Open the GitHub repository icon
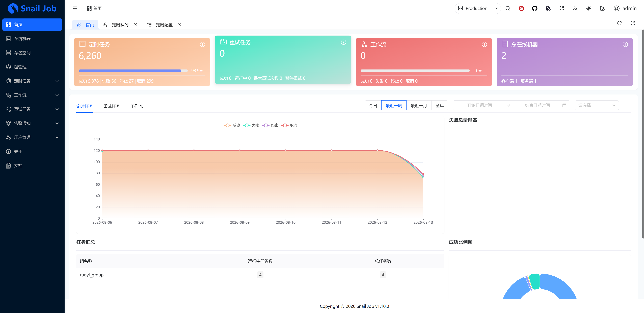The width and height of the screenshot is (644, 313). coord(535,9)
